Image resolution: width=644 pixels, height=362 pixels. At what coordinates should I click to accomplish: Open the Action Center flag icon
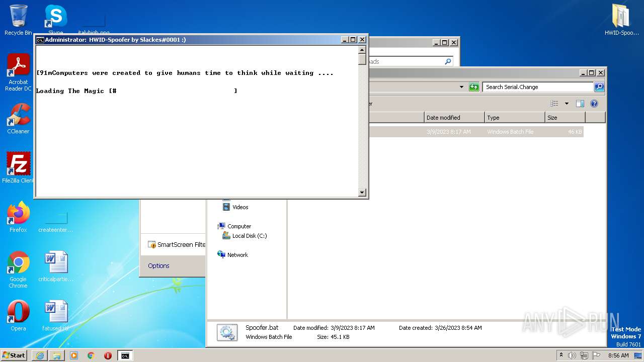point(596,355)
